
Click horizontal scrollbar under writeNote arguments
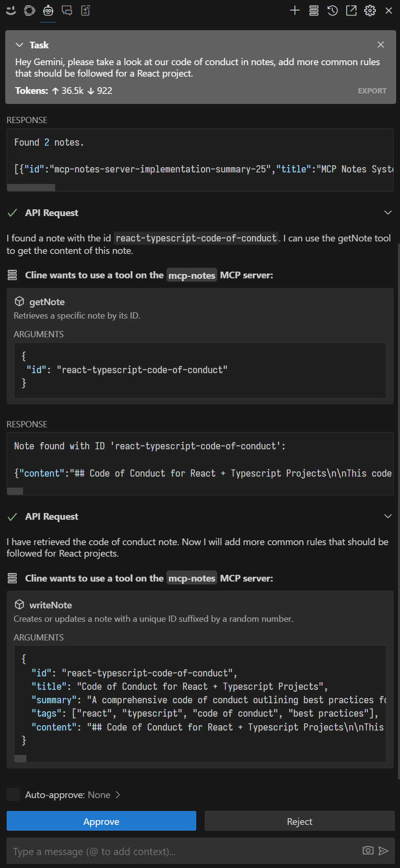[x=21, y=758]
